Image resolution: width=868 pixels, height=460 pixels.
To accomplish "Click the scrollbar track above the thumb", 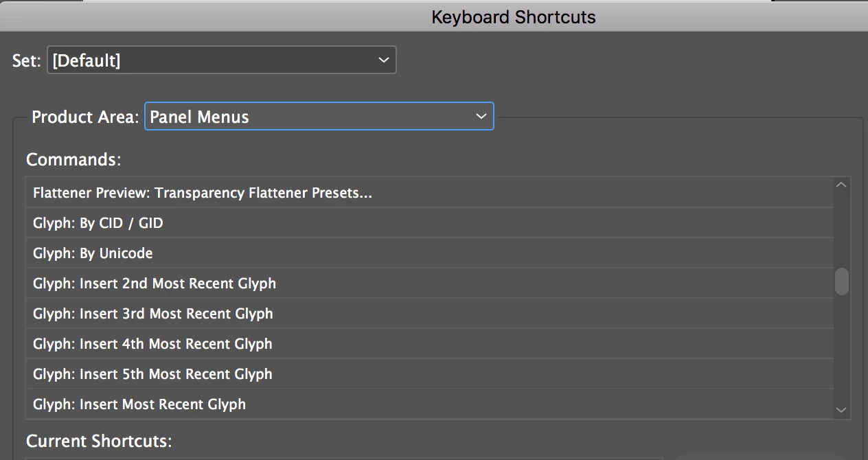I will (x=842, y=227).
